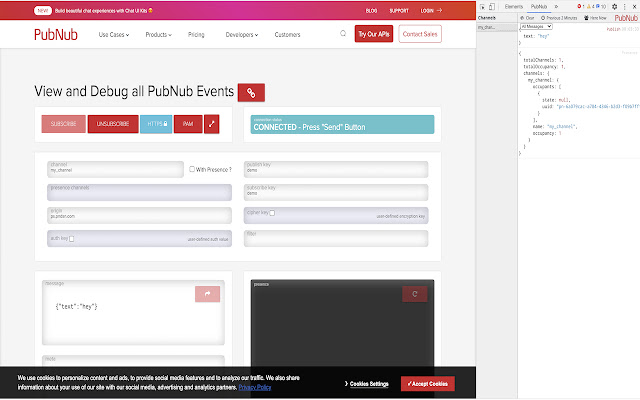
Task: Send the message with the share arrow button
Action: pos(207,294)
